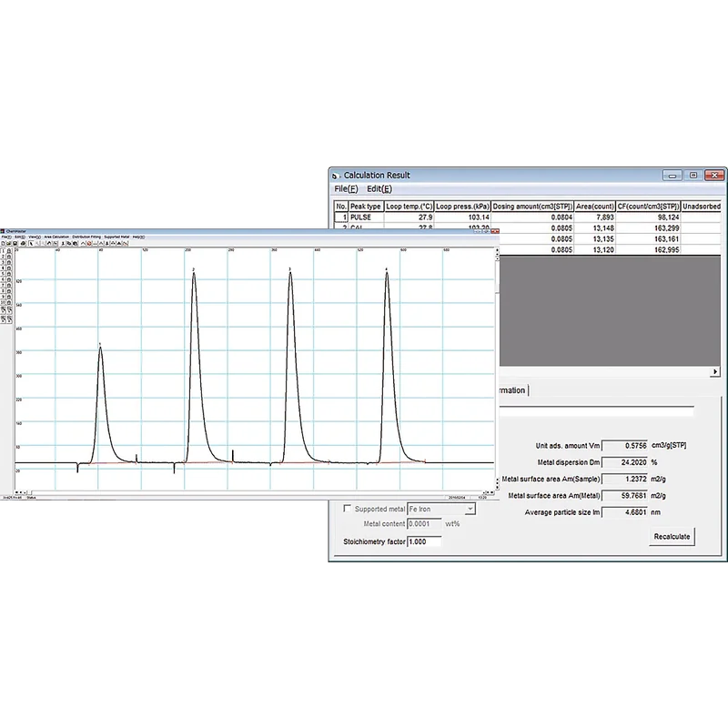Open the Help menu in ChemMaster window
The image size is (728, 728).
pyautogui.click(x=139, y=237)
